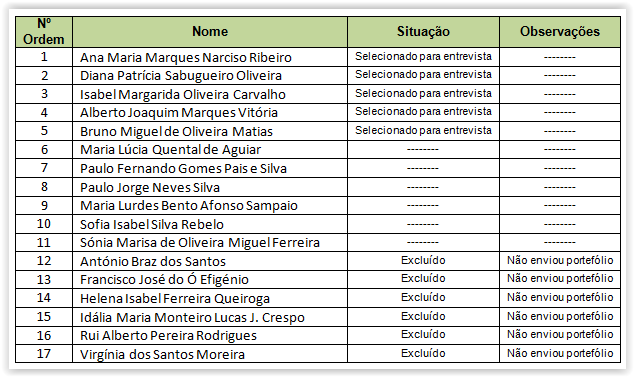The height and width of the screenshot is (377, 634).
Task: Select Alberto Joaquim Marques Vitória row name
Action: [x=179, y=112]
